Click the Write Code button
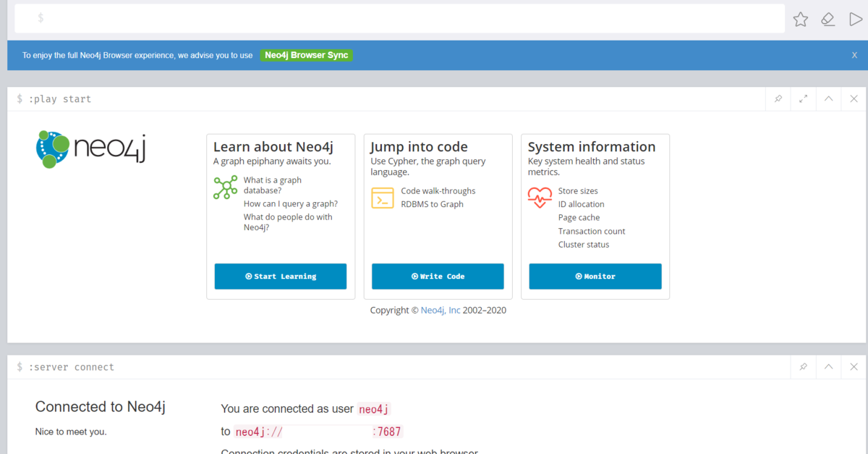Viewport: 868px width, 454px height. (438, 277)
